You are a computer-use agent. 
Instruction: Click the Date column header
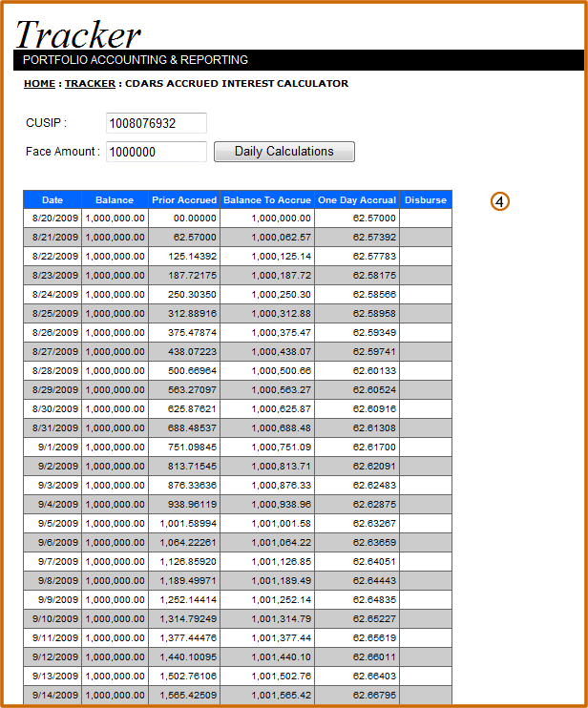pyautogui.click(x=52, y=199)
